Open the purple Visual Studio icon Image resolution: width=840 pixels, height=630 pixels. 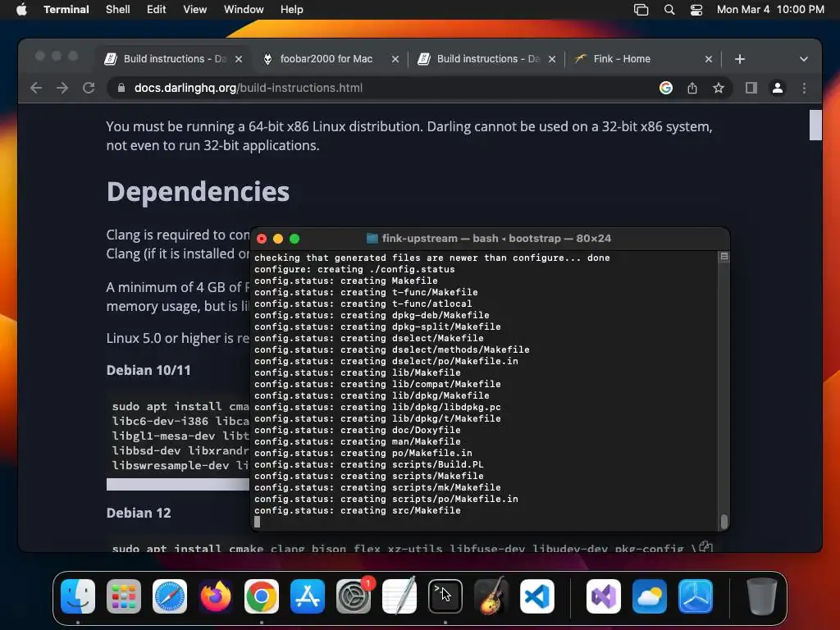click(x=604, y=596)
